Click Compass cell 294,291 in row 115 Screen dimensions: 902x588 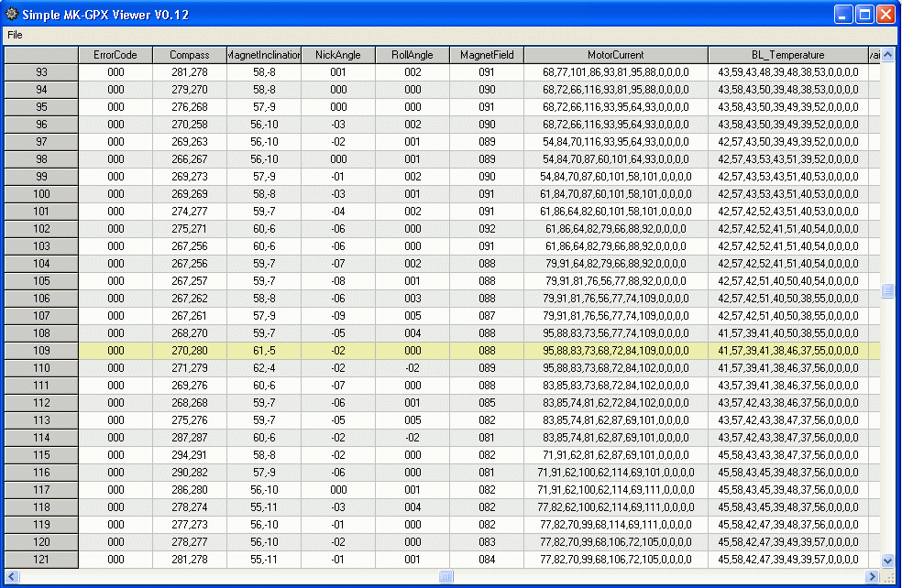[x=190, y=455]
